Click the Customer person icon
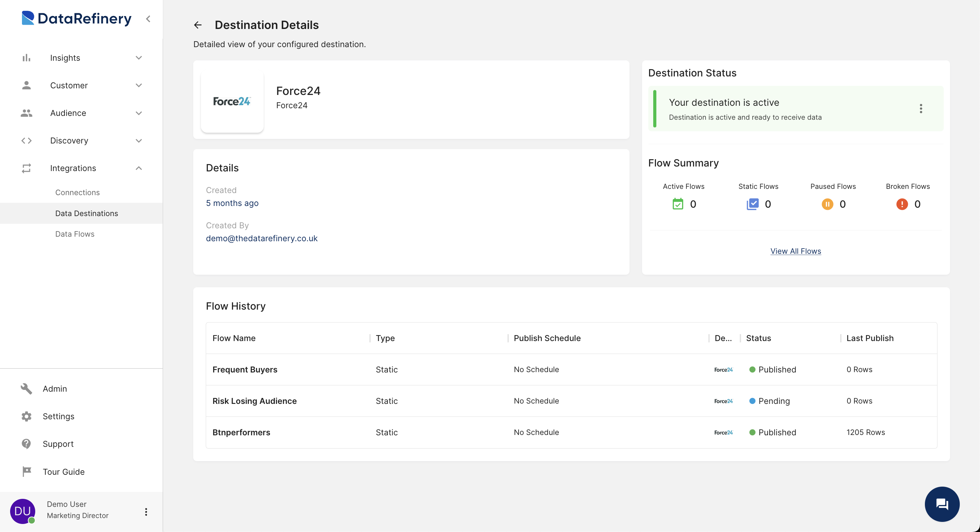The width and height of the screenshot is (980, 532). [26, 85]
